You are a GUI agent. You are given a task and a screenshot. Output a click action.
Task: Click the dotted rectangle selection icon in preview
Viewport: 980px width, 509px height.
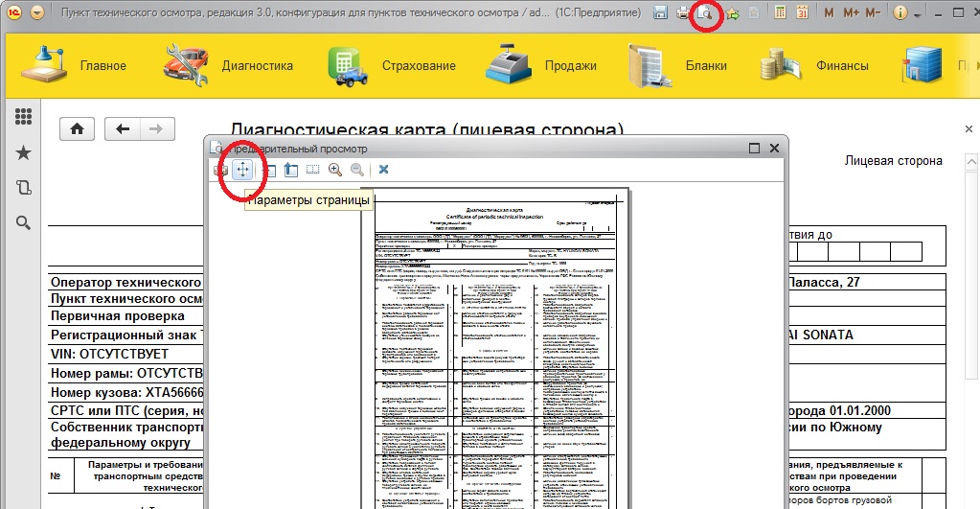pos(312,170)
